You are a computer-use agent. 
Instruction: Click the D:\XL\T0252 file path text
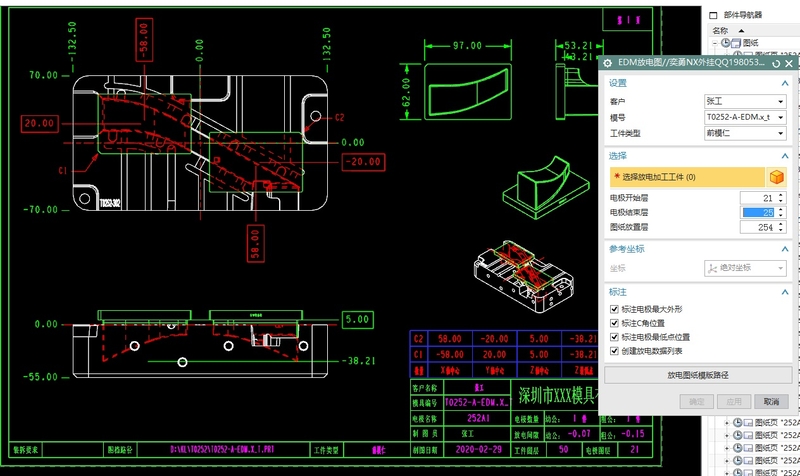coord(222,449)
